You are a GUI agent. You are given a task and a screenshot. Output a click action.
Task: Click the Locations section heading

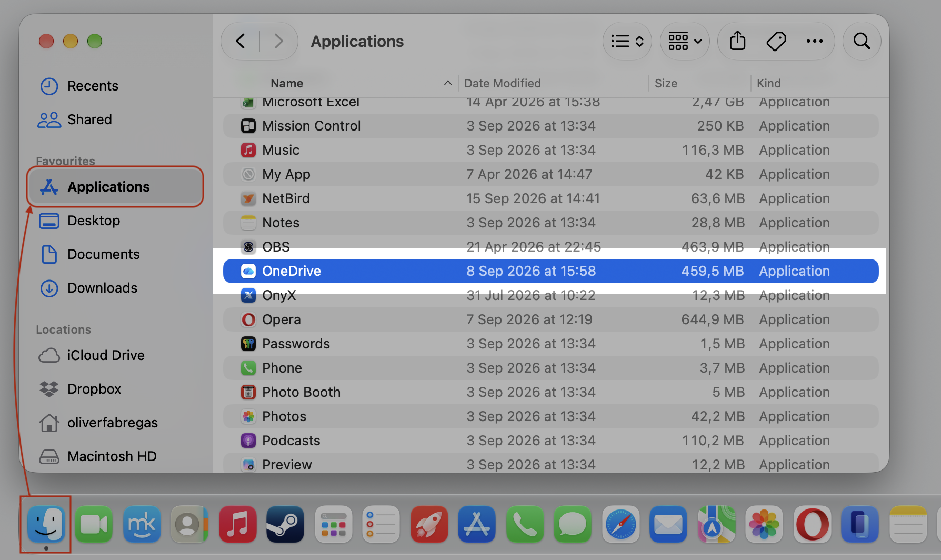pos(63,329)
